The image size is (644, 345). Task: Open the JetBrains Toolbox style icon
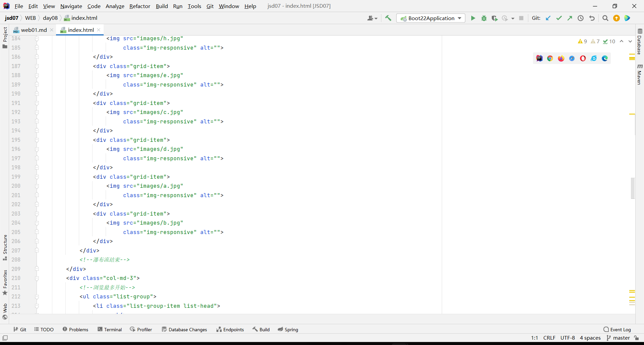coord(627,18)
